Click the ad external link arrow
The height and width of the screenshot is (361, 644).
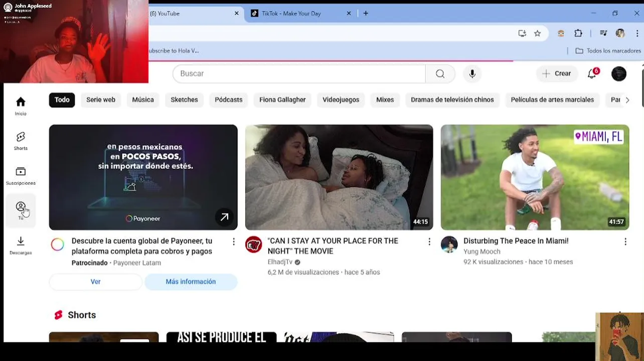[224, 217]
